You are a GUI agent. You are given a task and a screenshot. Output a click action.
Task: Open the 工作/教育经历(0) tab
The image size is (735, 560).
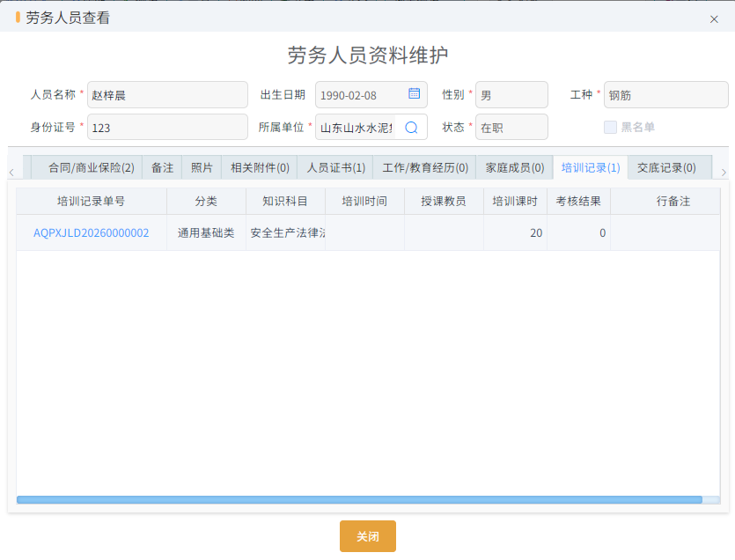pyautogui.click(x=424, y=167)
